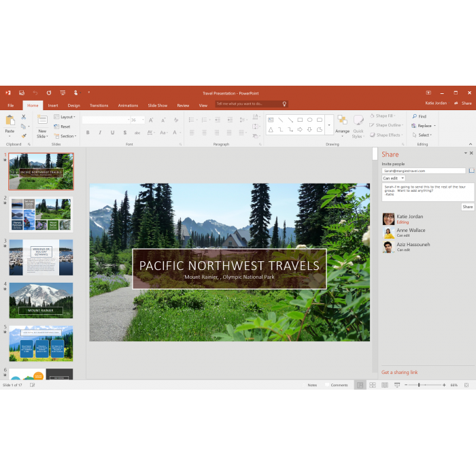Open Shape Outline dropdown
This screenshot has height=476, width=476.
coord(386,125)
